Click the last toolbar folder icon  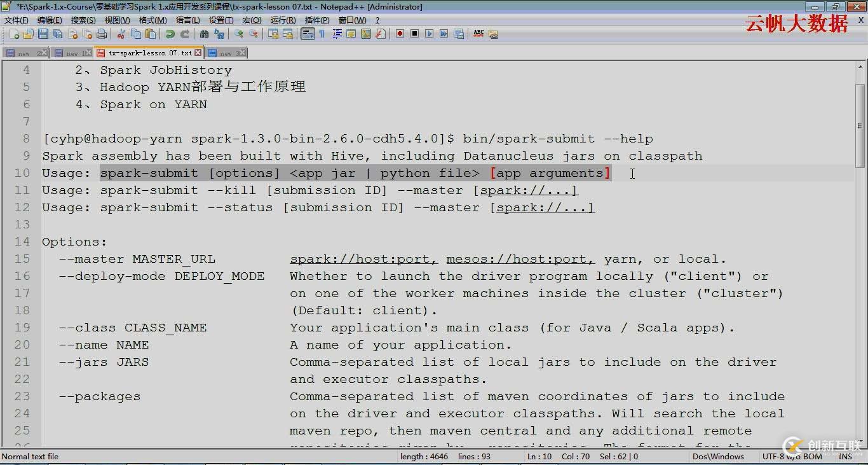493,34
